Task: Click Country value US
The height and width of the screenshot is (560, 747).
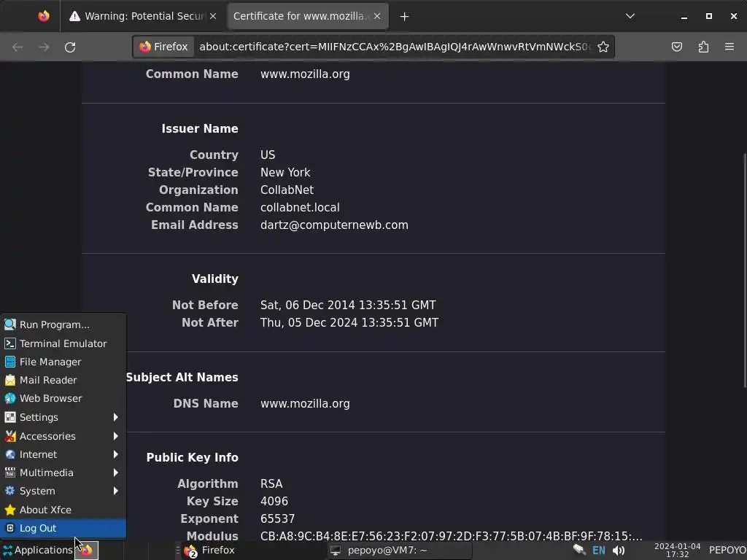Action: click(267, 155)
